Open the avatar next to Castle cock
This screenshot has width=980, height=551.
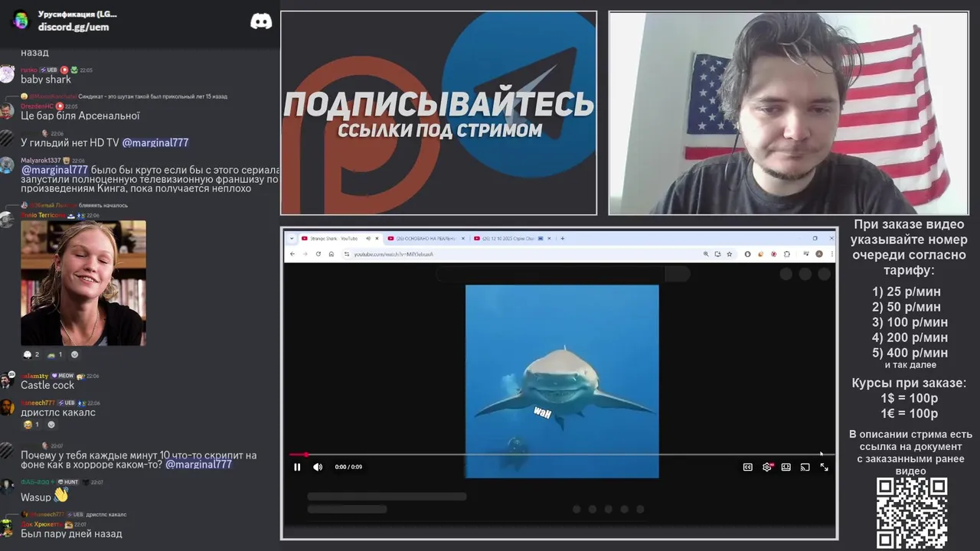7,381
